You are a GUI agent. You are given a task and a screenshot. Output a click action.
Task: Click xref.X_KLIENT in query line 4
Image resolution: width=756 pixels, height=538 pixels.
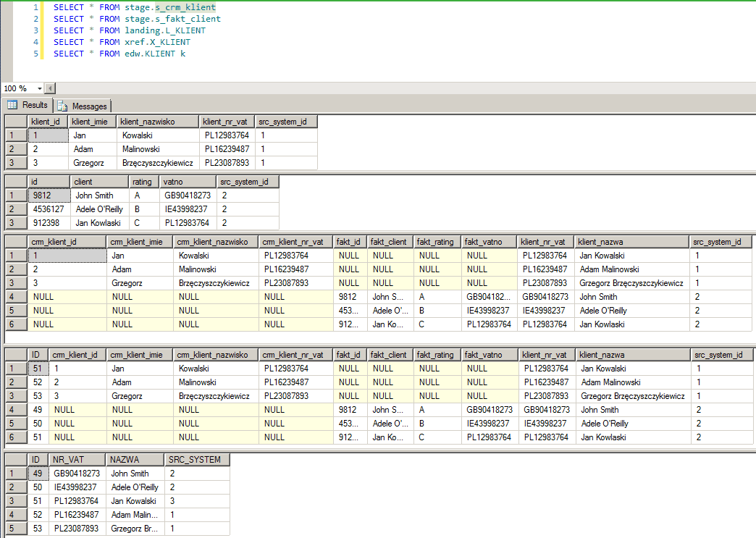coord(157,42)
